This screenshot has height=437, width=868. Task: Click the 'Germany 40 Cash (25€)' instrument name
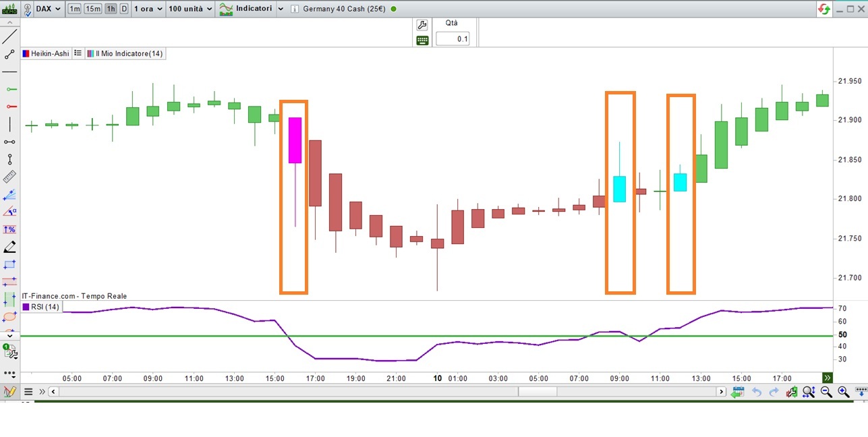click(345, 9)
